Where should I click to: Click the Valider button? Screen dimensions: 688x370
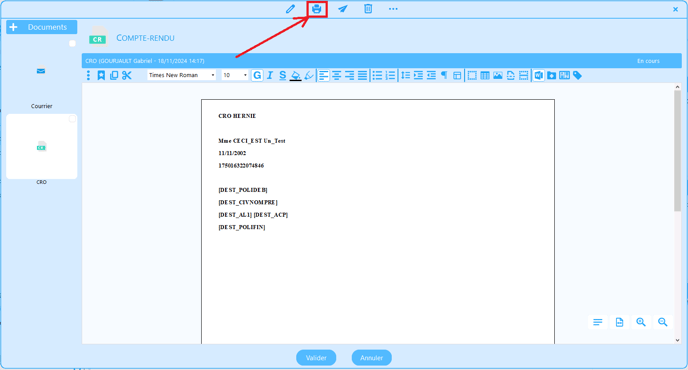(x=316, y=358)
